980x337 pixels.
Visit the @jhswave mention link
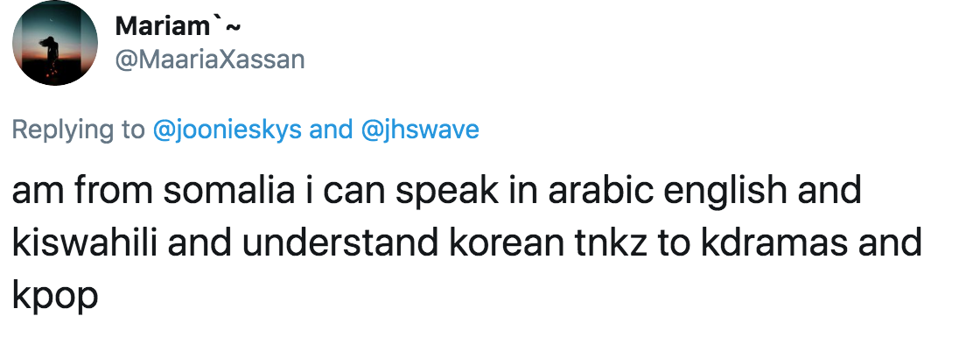420,130
